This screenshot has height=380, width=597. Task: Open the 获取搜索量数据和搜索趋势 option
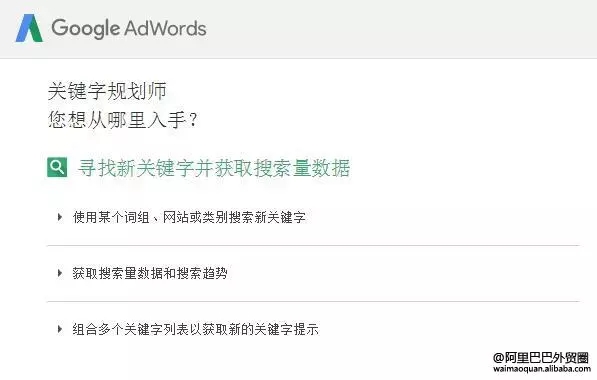(x=150, y=273)
